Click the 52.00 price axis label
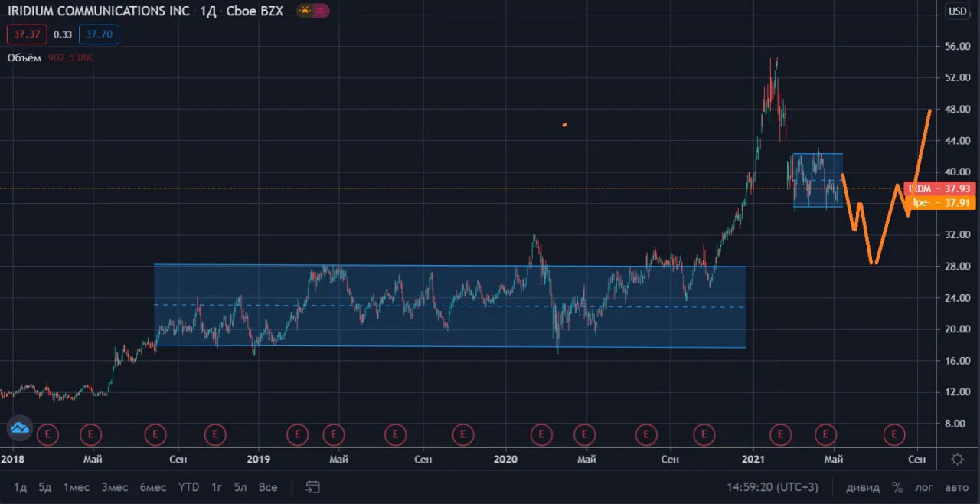This screenshot has height=504, width=980. pyautogui.click(x=959, y=78)
